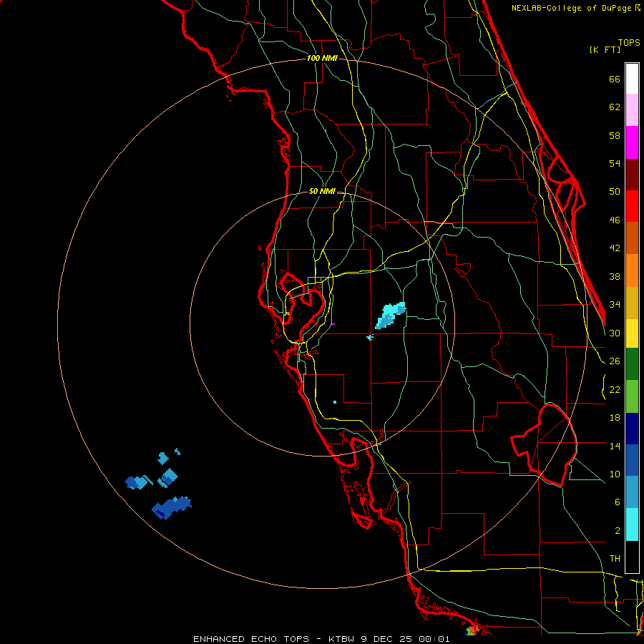Click the legend value 34
Screen dimensions: 644x644
point(615,305)
